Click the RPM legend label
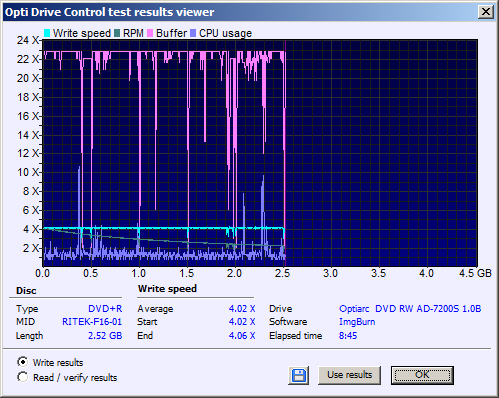Screen dimensions: 499x398 coord(133,33)
